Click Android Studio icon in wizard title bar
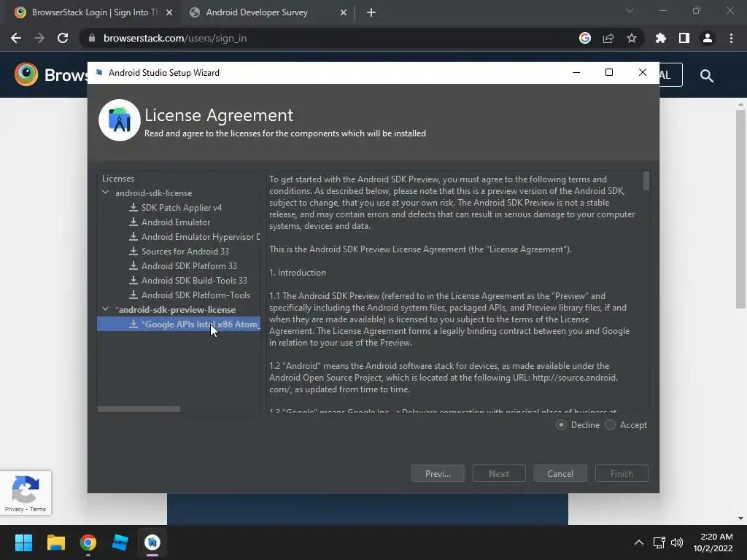This screenshot has height=560, width=747. (99, 72)
